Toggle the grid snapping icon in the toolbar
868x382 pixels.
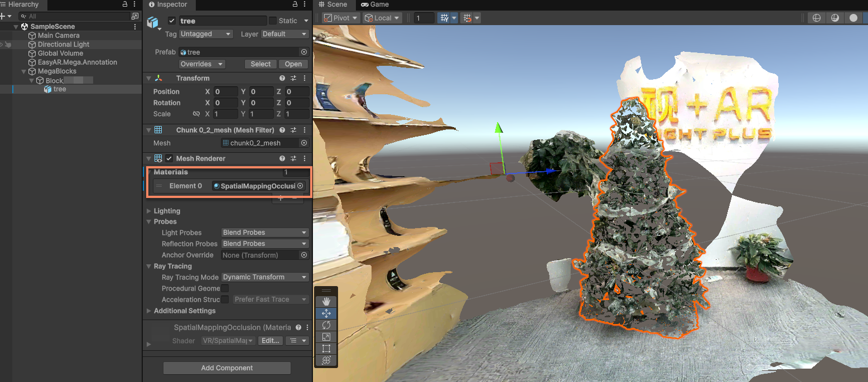(x=467, y=18)
